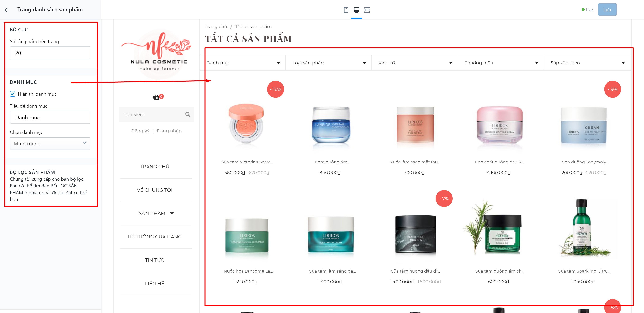Switch to full-width preview icon
Screen dimensions: 644x313
(367, 10)
